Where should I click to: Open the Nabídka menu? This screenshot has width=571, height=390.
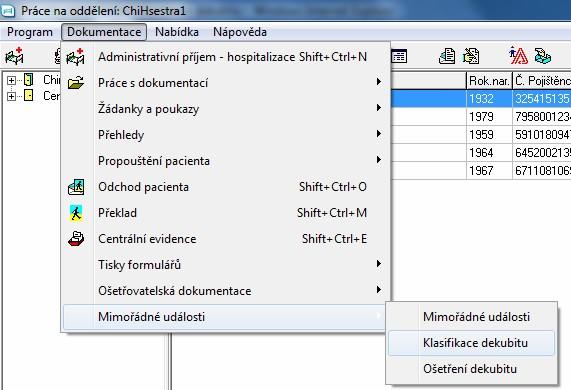177,32
